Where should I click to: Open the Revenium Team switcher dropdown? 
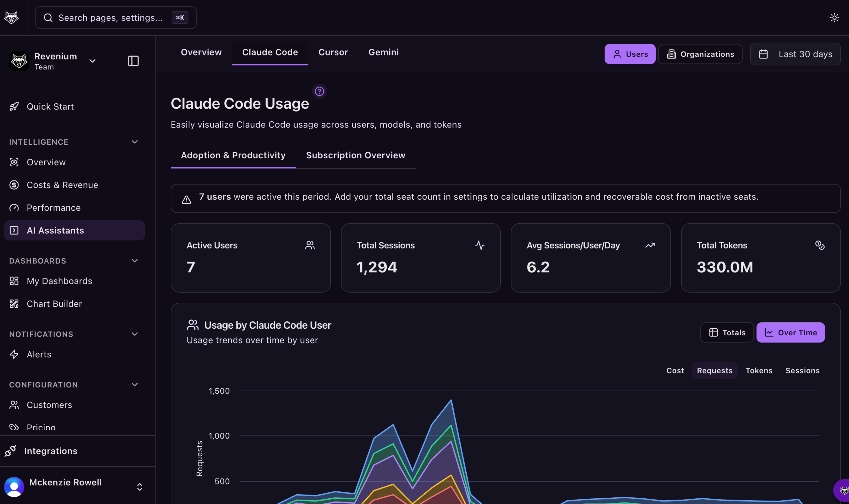tap(92, 61)
